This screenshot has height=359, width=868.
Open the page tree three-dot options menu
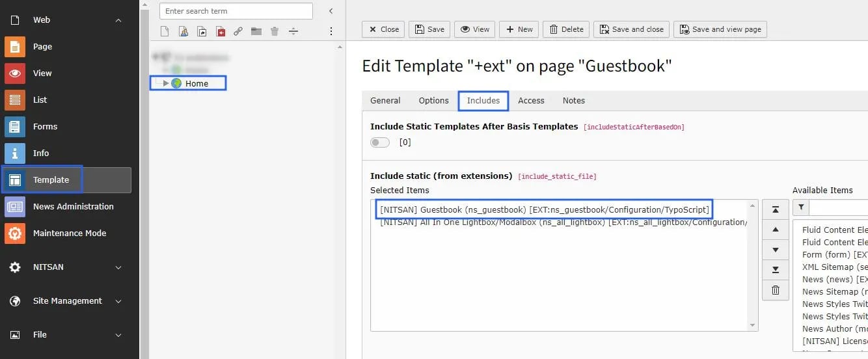click(x=331, y=31)
